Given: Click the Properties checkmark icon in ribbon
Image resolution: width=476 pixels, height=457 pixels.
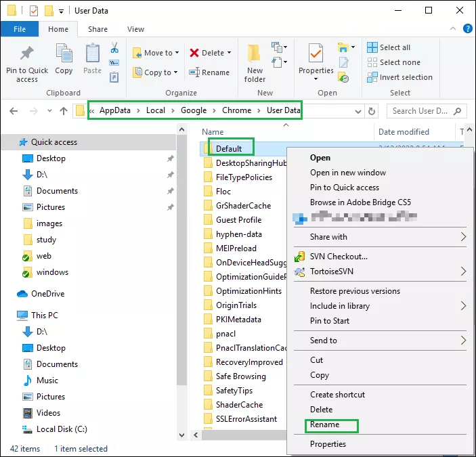Looking at the screenshot, I should [316, 53].
